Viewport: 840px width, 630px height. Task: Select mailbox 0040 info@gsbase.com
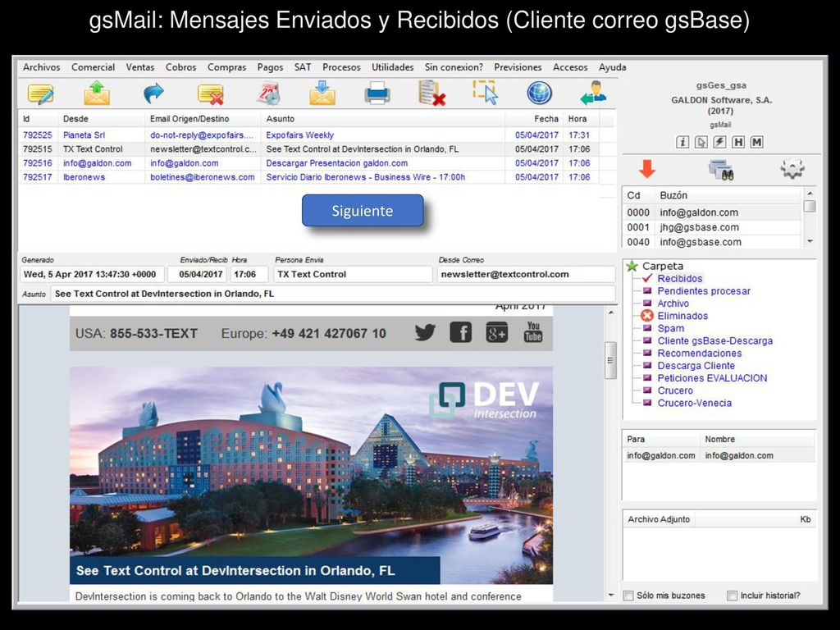coord(713,242)
